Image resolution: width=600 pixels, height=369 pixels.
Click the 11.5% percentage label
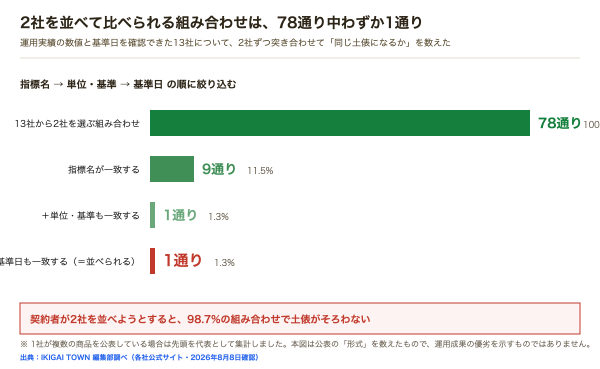coord(260,171)
